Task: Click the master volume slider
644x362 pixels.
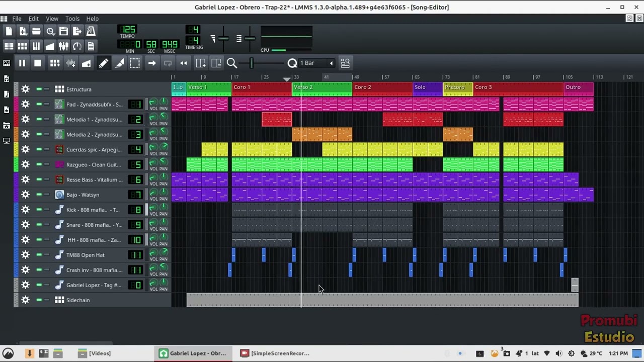Action: (x=223, y=39)
